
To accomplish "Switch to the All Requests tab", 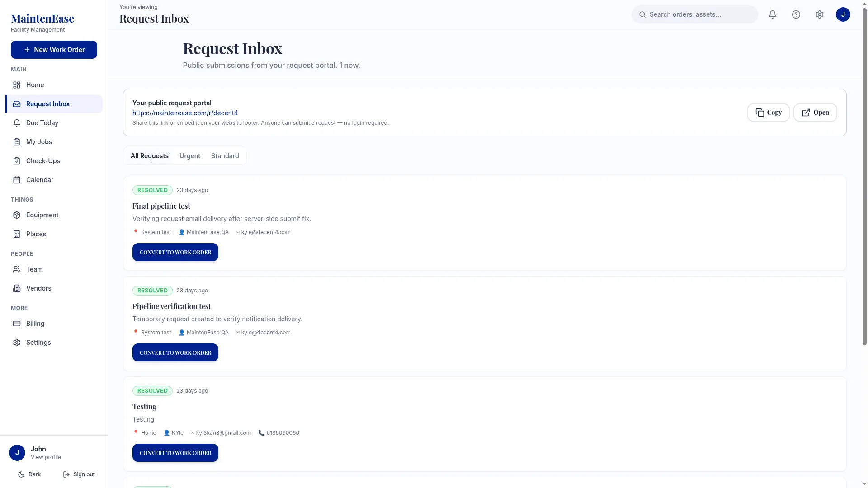I will (x=150, y=156).
